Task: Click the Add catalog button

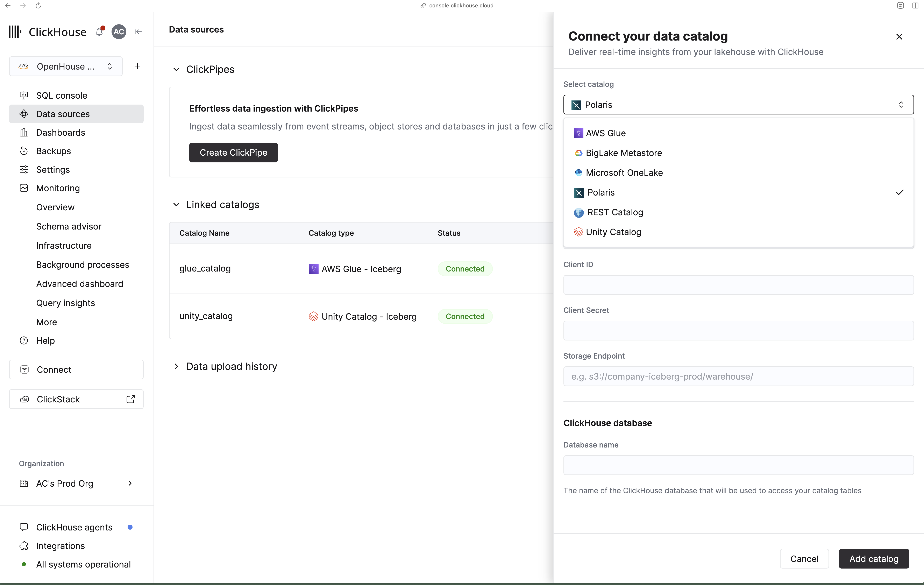Action: coord(874,558)
